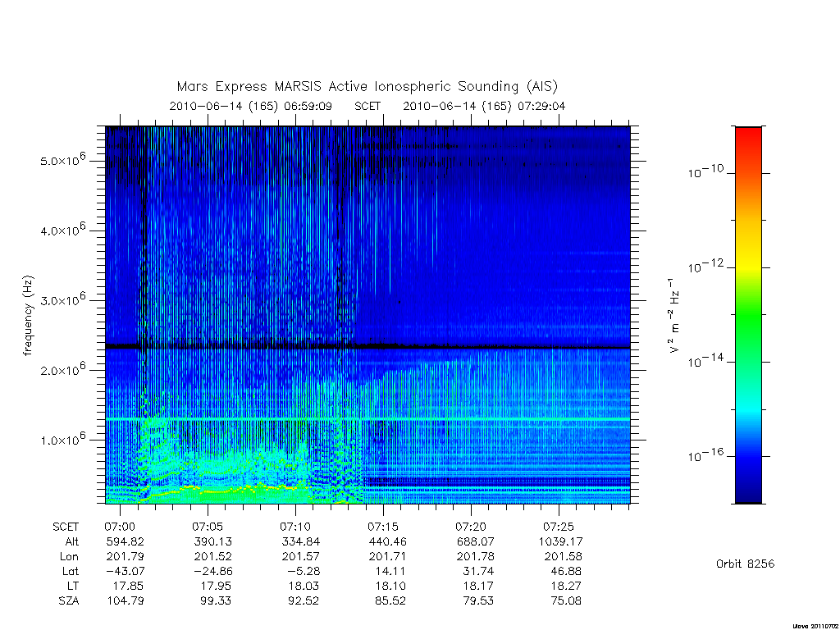
Task: Click the longitude value 201.71
Action: pyautogui.click(x=388, y=557)
